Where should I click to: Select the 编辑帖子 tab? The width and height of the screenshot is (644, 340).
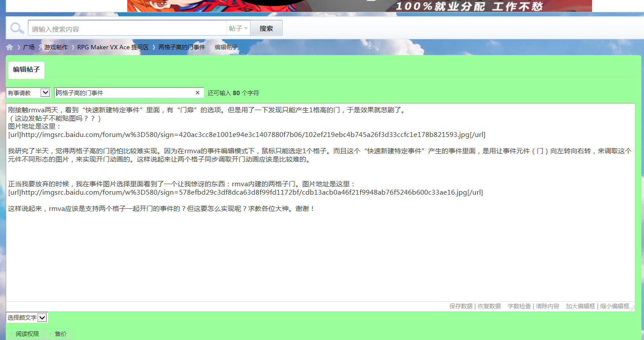(26, 70)
